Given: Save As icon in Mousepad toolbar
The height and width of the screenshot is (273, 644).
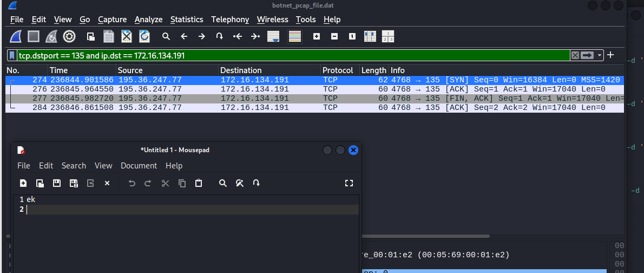Looking at the screenshot, I should (74, 183).
